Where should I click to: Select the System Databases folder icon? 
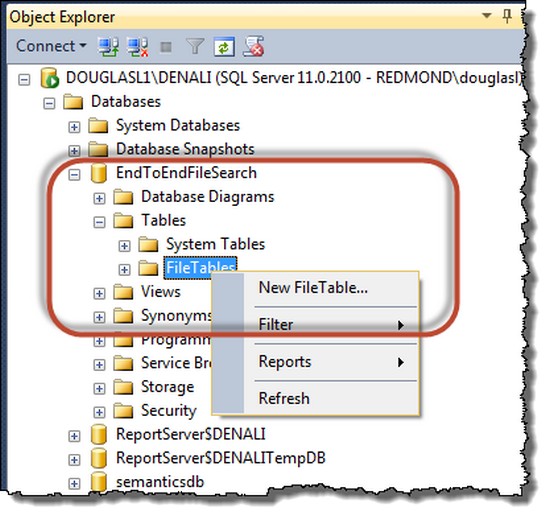(98, 126)
